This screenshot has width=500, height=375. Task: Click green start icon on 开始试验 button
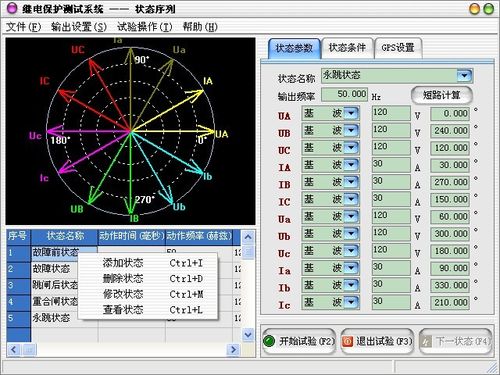point(269,341)
